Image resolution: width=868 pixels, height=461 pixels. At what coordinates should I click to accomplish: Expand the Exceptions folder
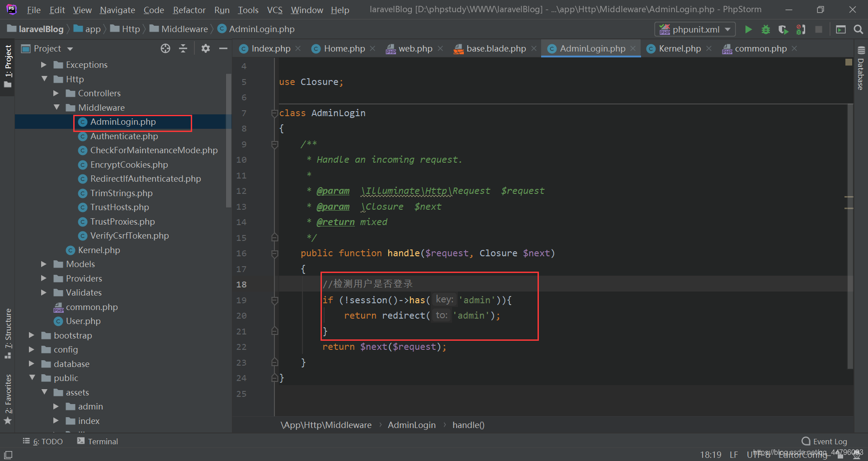point(44,65)
